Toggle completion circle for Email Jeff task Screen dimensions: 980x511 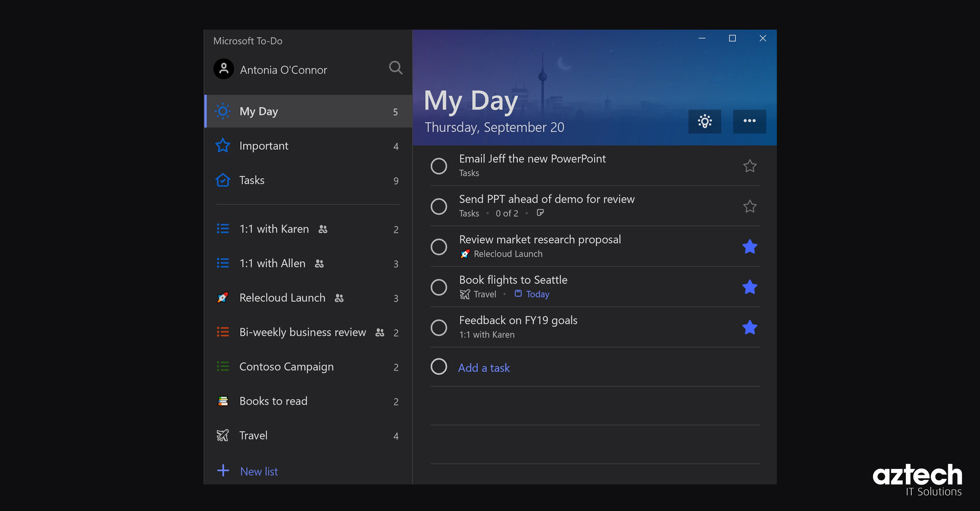click(x=439, y=165)
